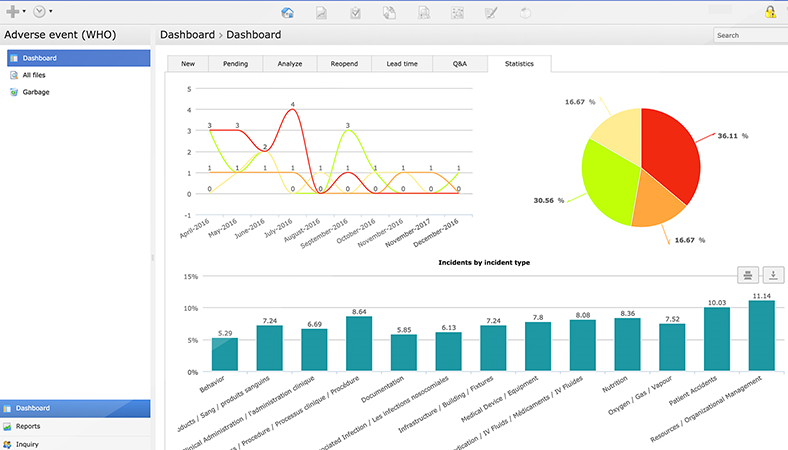This screenshot has width=788, height=450.
Task: Click the tallest bar labeled 11.14
Action: point(761,336)
